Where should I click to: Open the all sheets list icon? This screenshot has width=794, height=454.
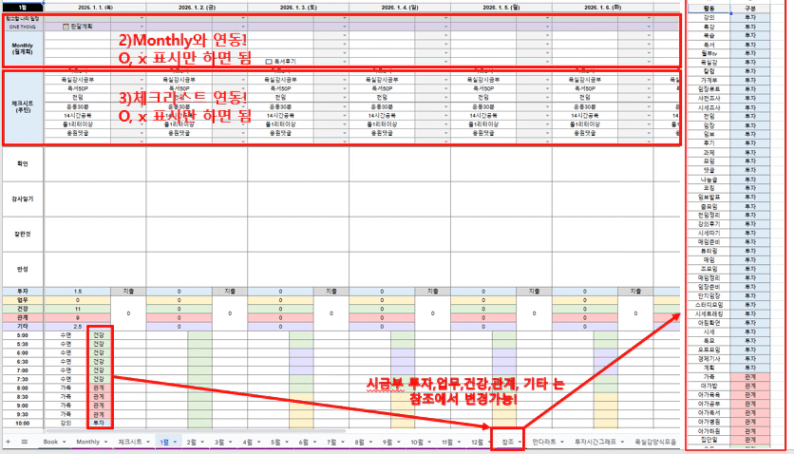coord(24,442)
